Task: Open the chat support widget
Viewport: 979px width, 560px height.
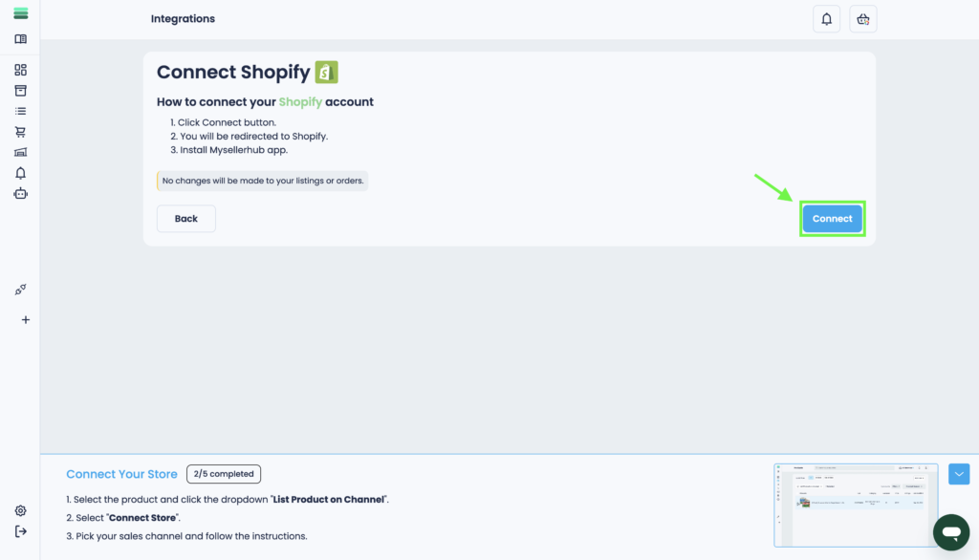Action: [950, 531]
